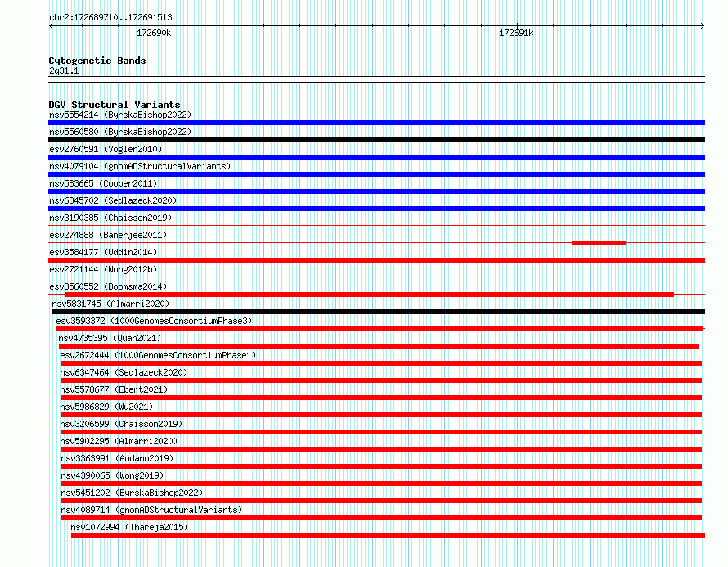The image size is (728, 567).
Task: Open variant nsv4735395 (Quan2021)
Action: point(110,338)
